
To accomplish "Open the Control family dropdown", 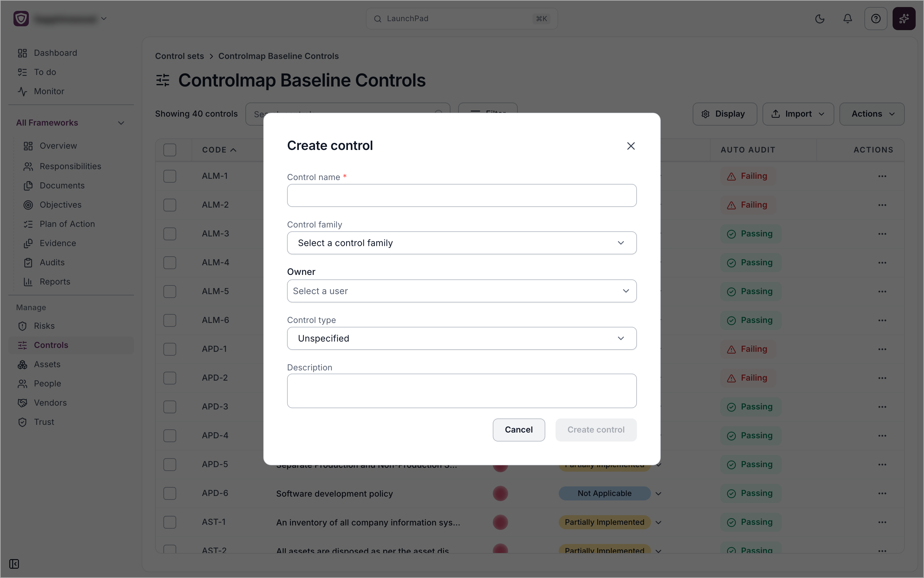I will point(462,243).
